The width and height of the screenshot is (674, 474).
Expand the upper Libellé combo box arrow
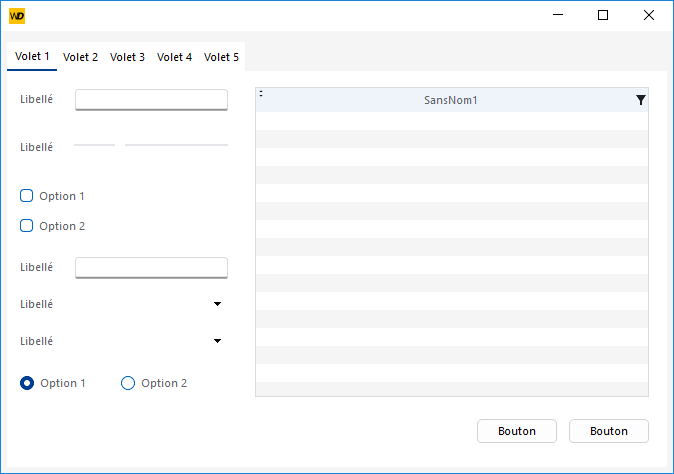pos(217,304)
